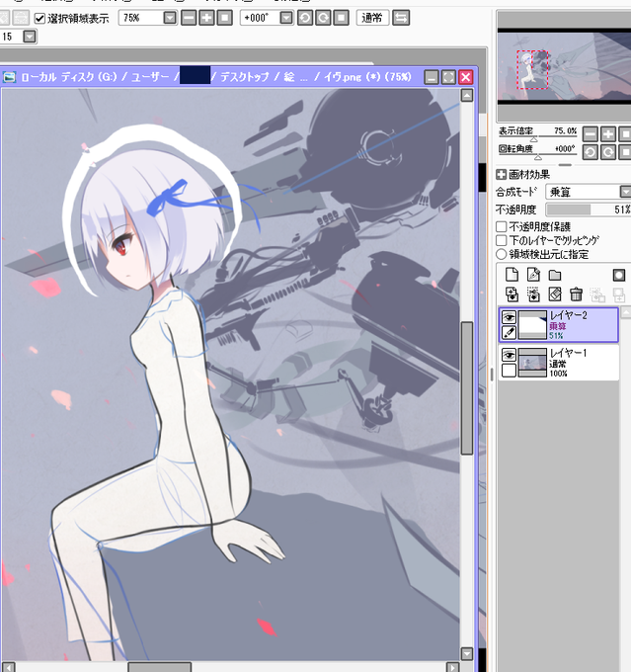Enable 下のレイヤーでクリッピング checkbox
Screen dimensions: 631x672
(x=502, y=240)
